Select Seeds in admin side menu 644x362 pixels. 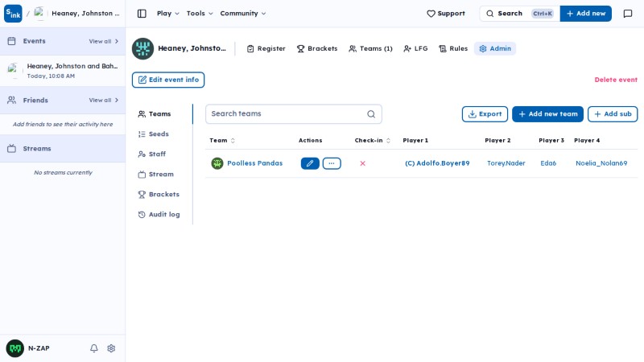point(154,134)
